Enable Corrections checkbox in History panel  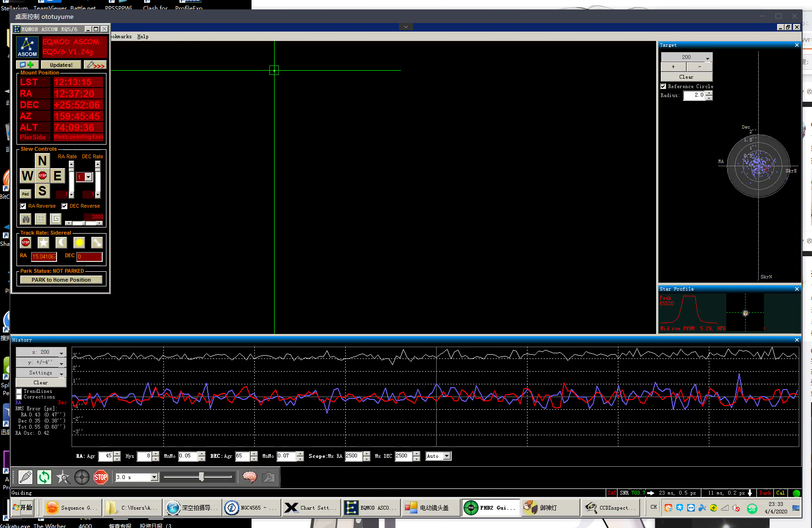click(19, 397)
